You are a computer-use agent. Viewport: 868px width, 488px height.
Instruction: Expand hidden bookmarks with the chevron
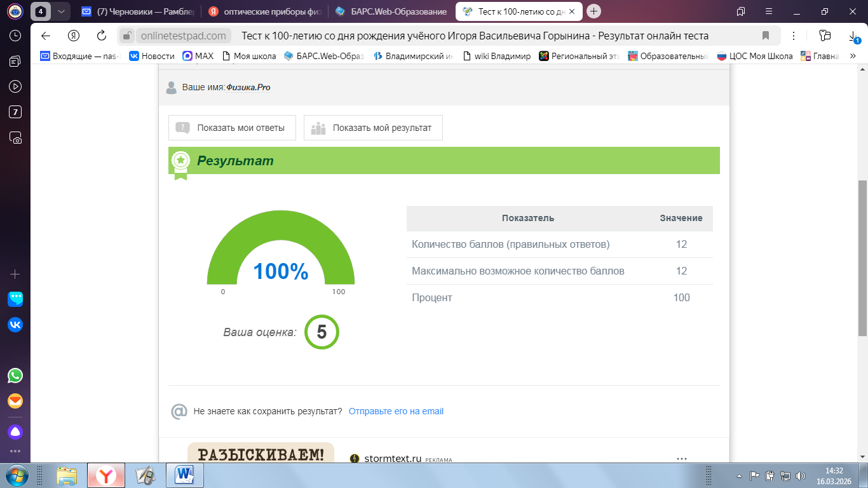[x=853, y=56]
